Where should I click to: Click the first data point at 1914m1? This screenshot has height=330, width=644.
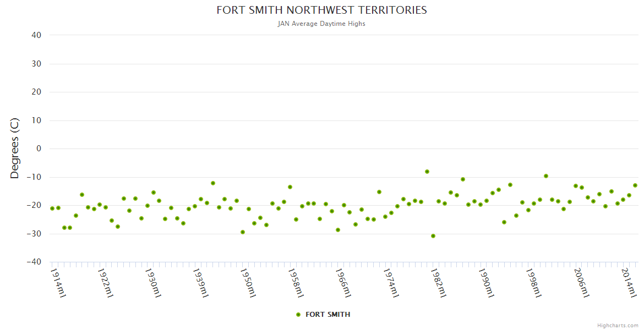click(x=52, y=208)
